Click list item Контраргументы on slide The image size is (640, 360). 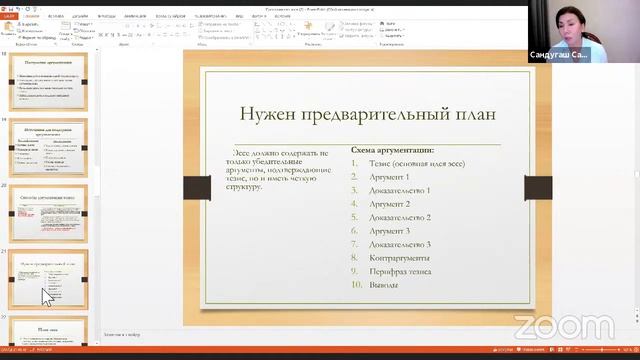[x=399, y=258]
